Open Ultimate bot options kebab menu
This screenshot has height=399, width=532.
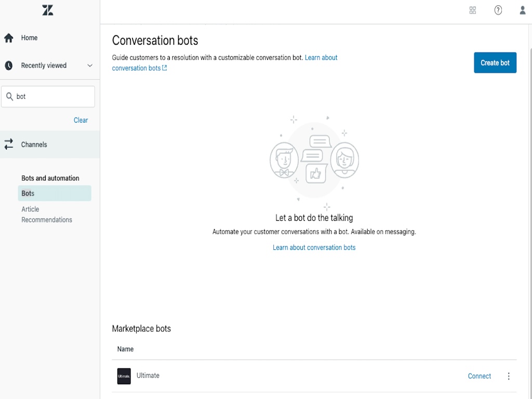coord(509,376)
